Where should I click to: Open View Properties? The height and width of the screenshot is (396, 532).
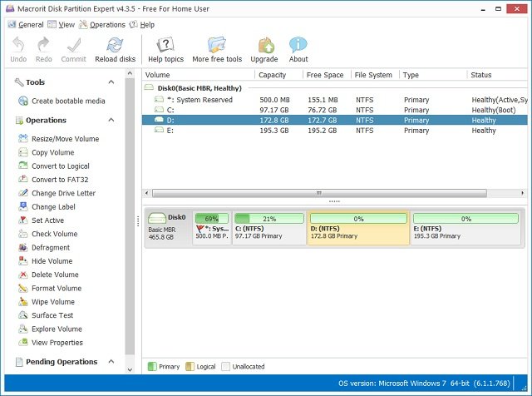pyautogui.click(x=51, y=343)
